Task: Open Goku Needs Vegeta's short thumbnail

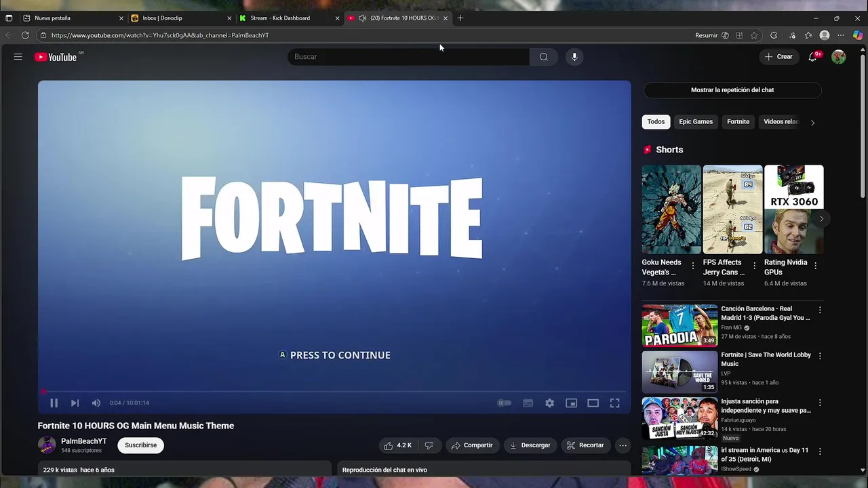Action: point(671,209)
